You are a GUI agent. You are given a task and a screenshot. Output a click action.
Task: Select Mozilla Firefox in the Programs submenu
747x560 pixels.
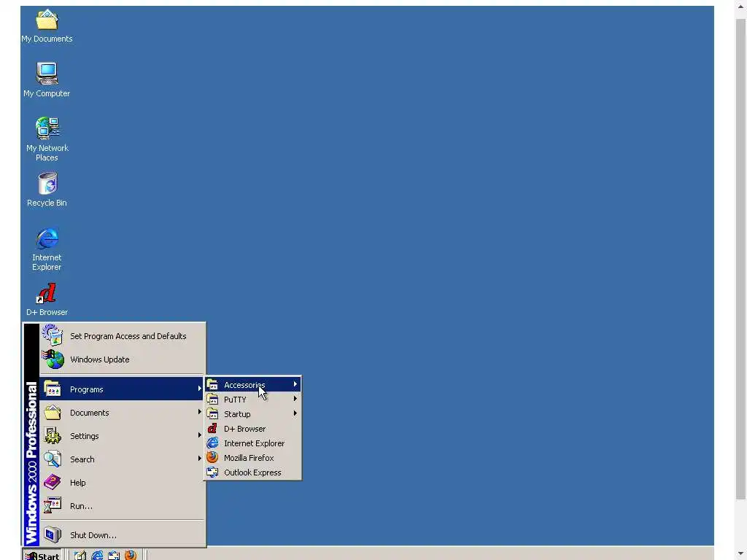tap(252, 458)
